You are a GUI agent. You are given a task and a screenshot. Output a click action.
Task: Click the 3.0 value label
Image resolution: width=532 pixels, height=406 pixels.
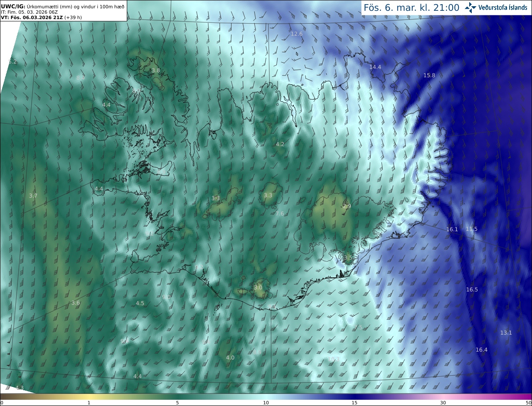point(258,287)
